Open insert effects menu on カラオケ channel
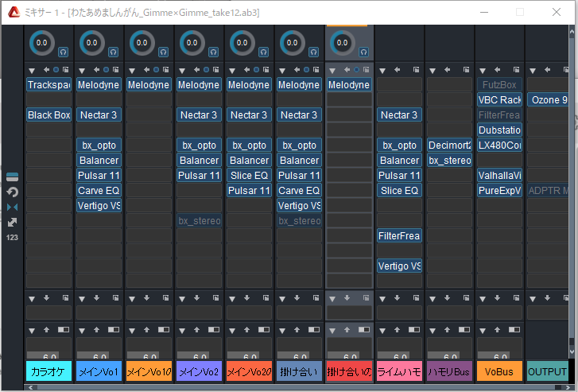 point(32,71)
